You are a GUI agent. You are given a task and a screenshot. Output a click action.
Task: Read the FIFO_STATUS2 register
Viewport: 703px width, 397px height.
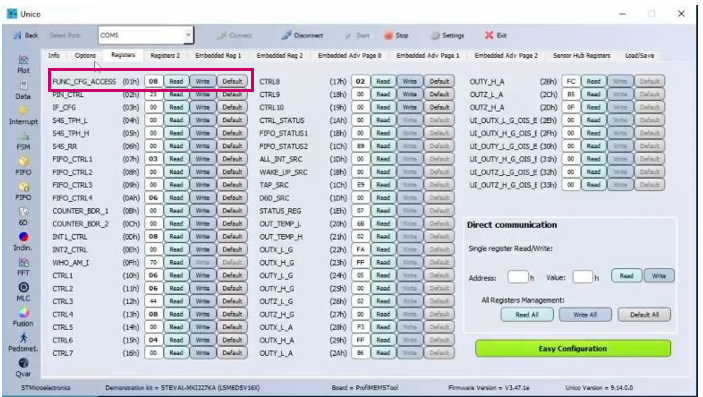click(383, 146)
